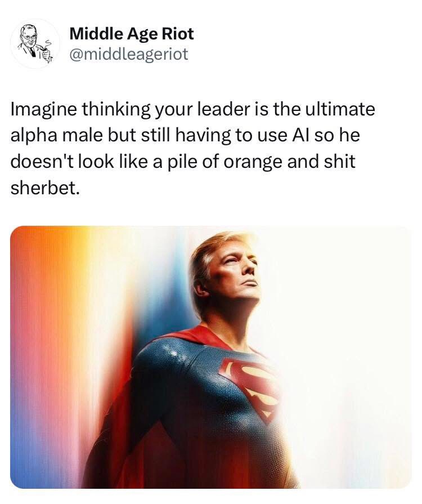Click the smoking pipe in the avatar drawing

click(46, 50)
